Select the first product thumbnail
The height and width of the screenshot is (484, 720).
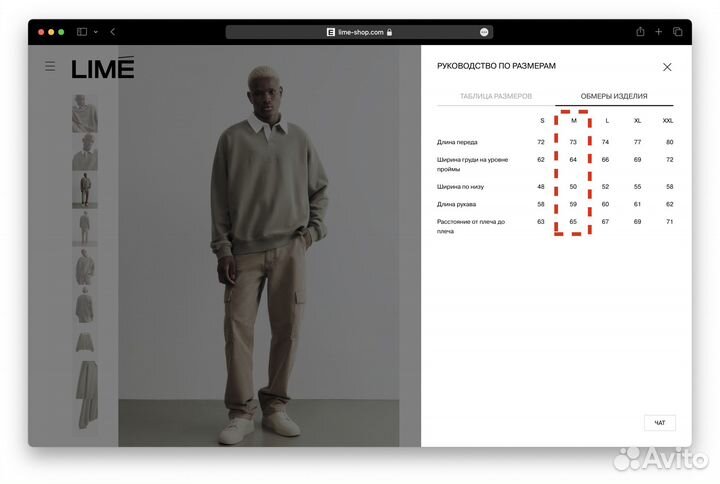click(x=85, y=114)
